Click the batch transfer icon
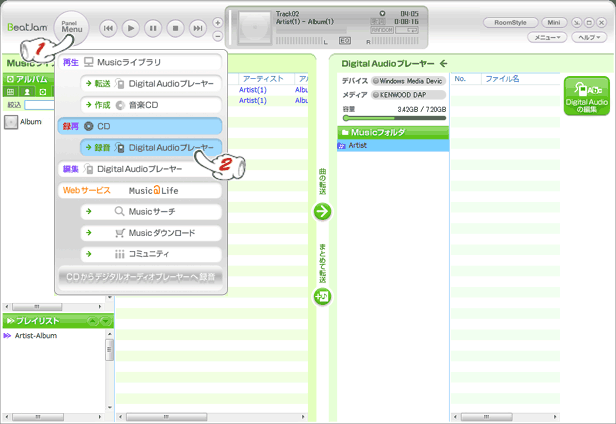The image size is (616, 424). click(x=322, y=297)
